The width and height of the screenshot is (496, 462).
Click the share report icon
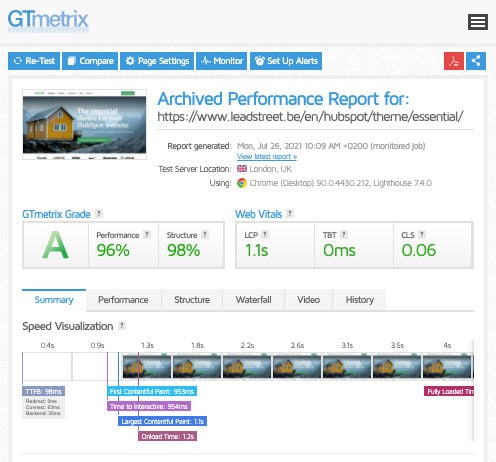pos(476,61)
